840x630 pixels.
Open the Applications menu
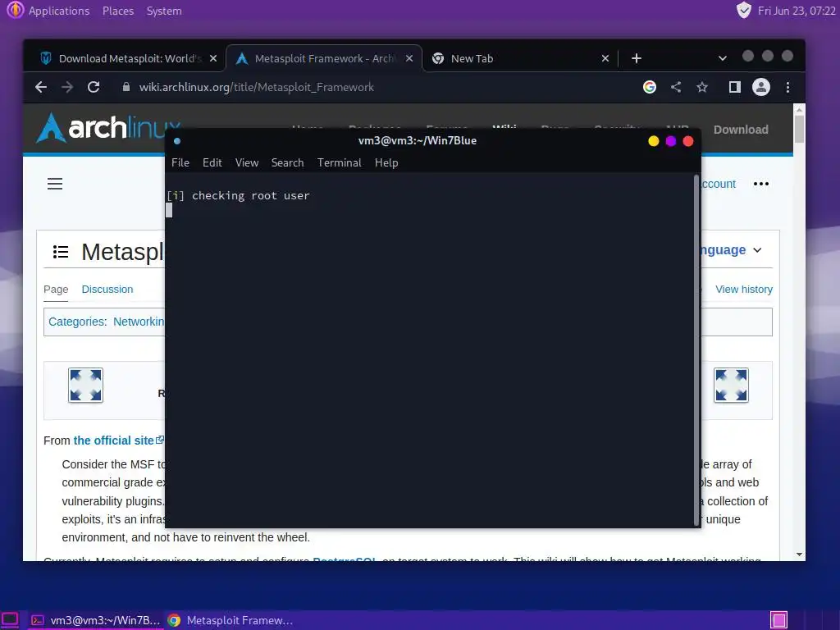coord(59,11)
